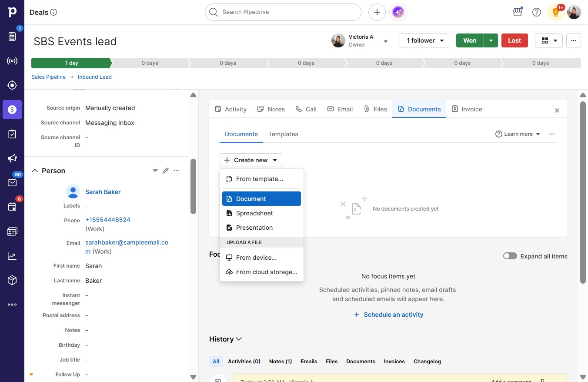Open Products box icon in sidebar
This screenshot has height=382, width=588.
[x=12, y=280]
